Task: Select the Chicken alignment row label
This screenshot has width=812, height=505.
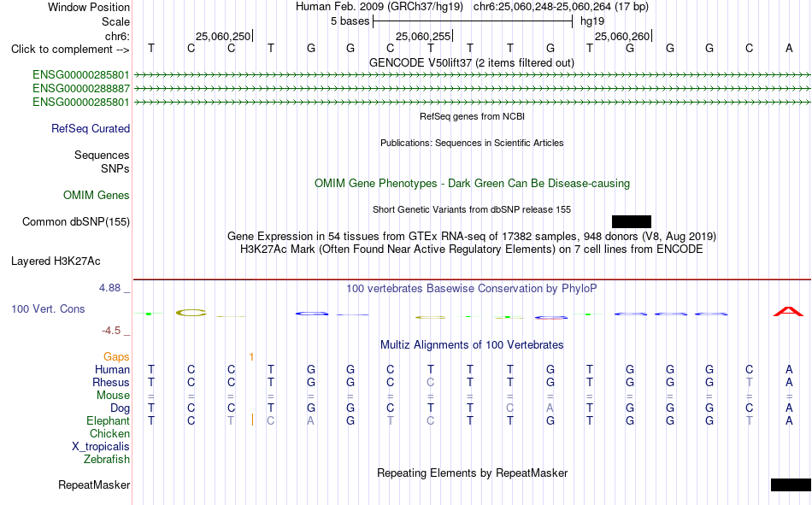Action: 109,433
